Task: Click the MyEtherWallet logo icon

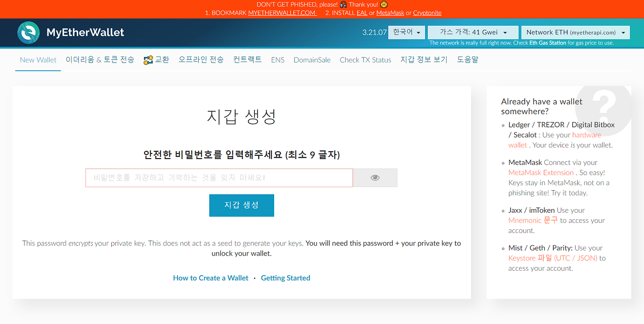Action: click(x=29, y=33)
